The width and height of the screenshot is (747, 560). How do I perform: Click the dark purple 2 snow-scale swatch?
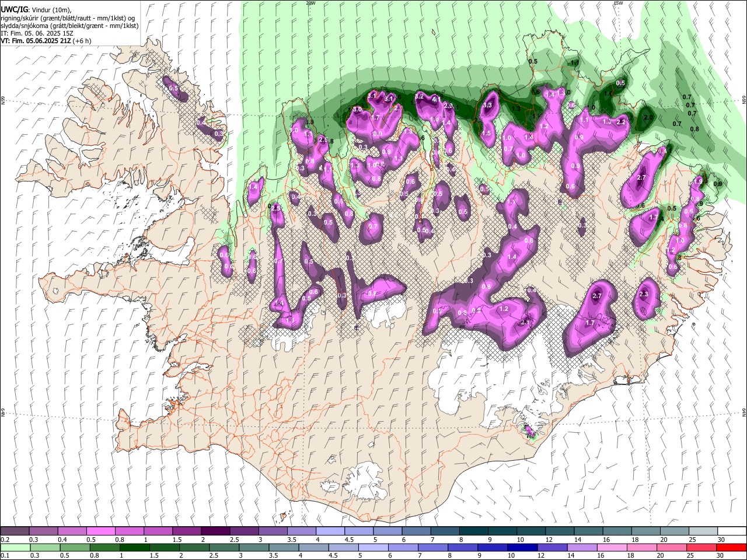coord(215,531)
